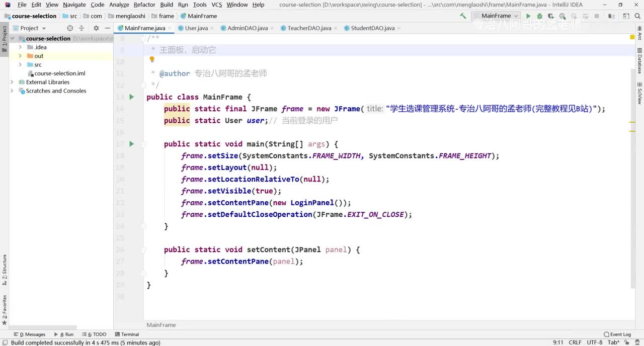Viewport: 644px width, 346px height.
Task: Open Project panel settings gear
Action: pyautogui.click(x=96, y=28)
